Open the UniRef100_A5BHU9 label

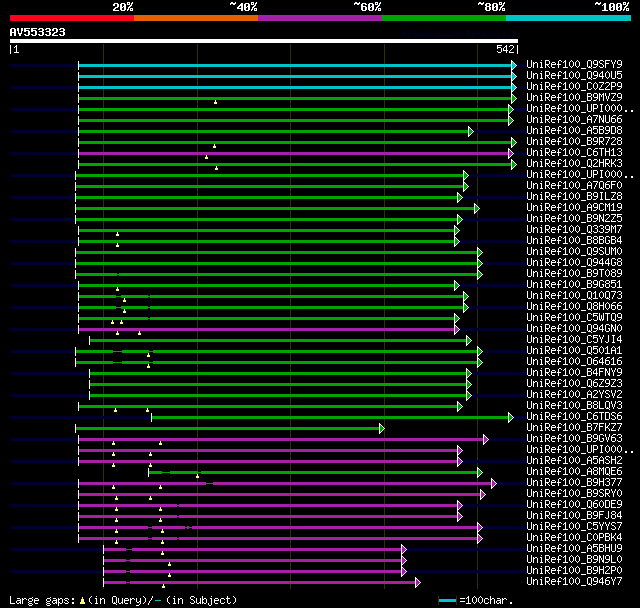coord(574,549)
